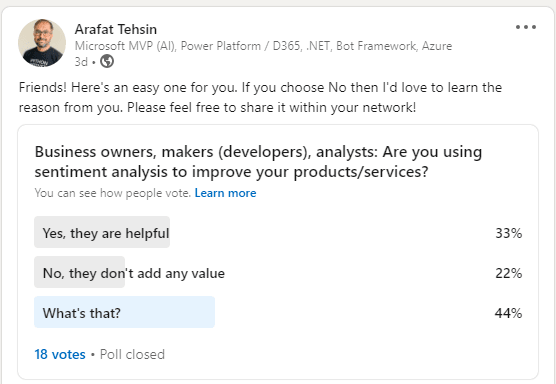556x384 pixels.
Task: View the 18 votes voter list
Action: coord(60,354)
